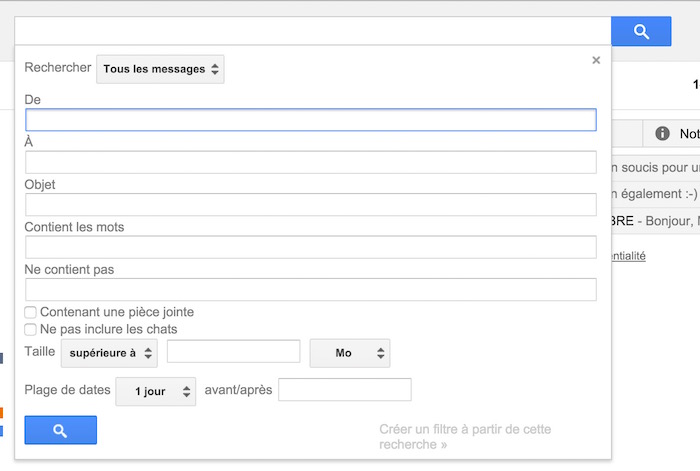Click the 'avant/après' date field

click(344, 390)
